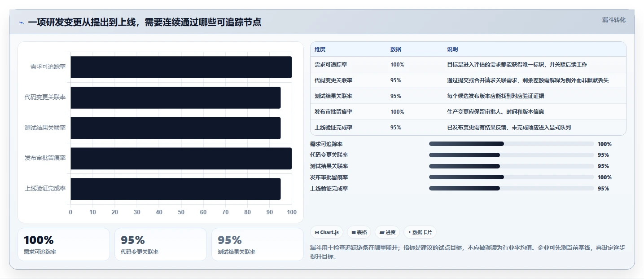Click chart axis label 需求可追踪率

(x=48, y=67)
